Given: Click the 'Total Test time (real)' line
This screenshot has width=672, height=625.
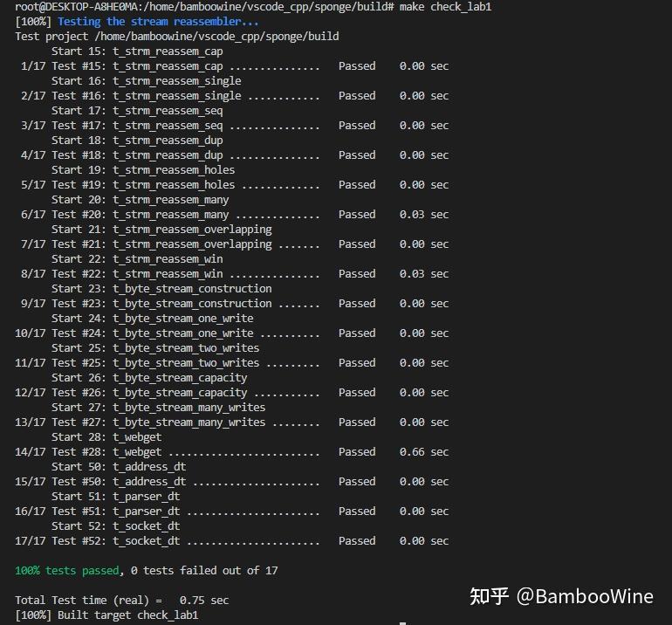Looking at the screenshot, I should [122, 600].
